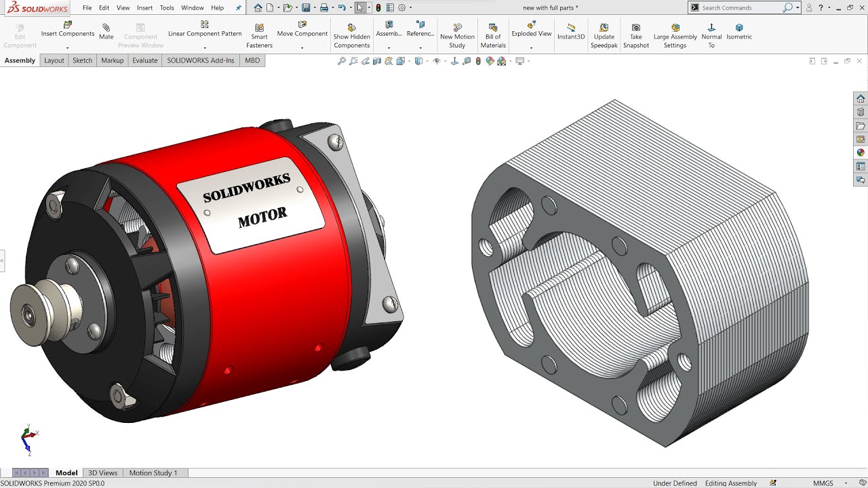Open the Insert menu
Viewport: 868px width, 488px height.
click(x=144, y=7)
